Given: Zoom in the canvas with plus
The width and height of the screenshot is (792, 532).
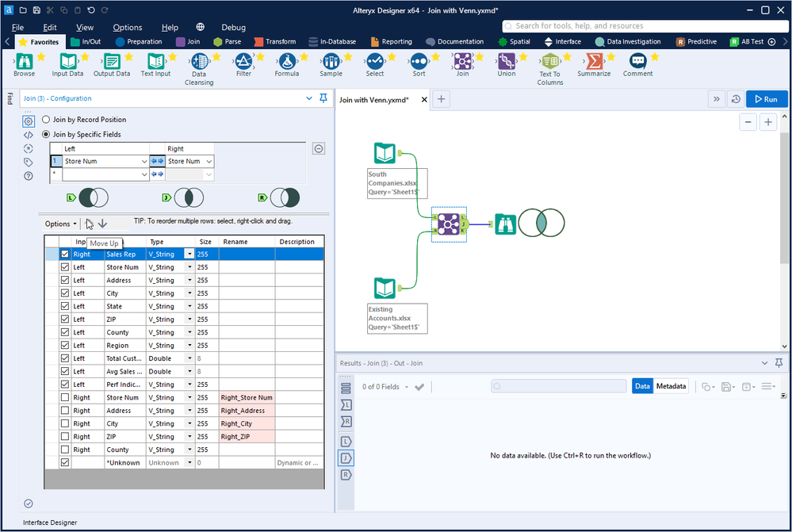Looking at the screenshot, I should point(767,122).
